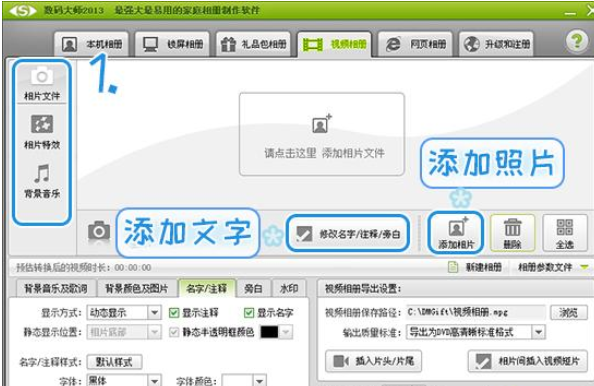Viewport: 594px width, 386px height.
Task: Click the black 静态半透明框颜色 swatch
Action: 269,332
